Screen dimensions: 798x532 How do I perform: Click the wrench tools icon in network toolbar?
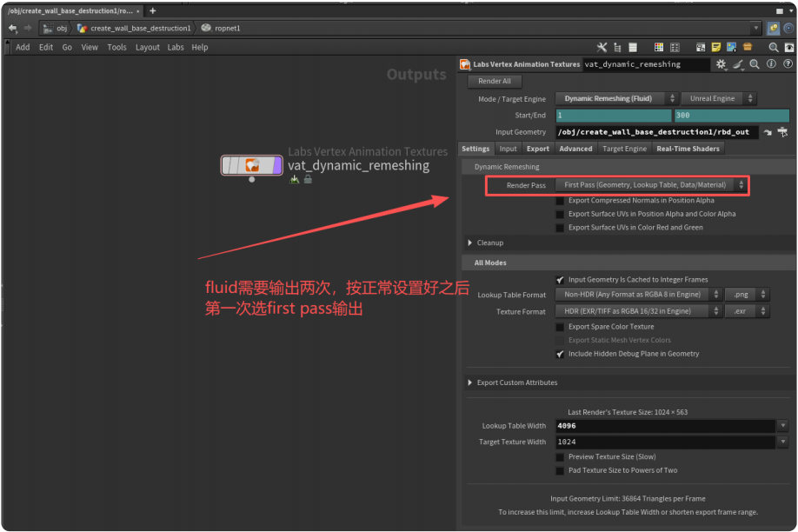(x=602, y=47)
